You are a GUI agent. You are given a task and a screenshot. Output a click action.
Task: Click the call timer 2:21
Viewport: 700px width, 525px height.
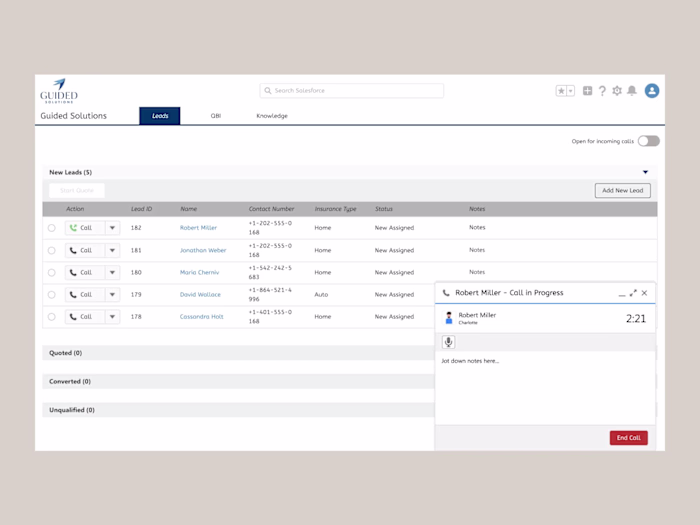pyautogui.click(x=636, y=318)
